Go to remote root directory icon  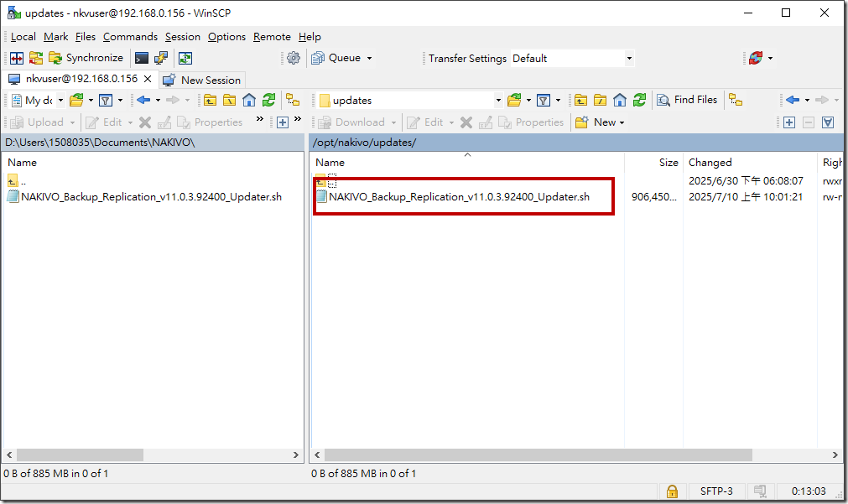pyautogui.click(x=601, y=100)
